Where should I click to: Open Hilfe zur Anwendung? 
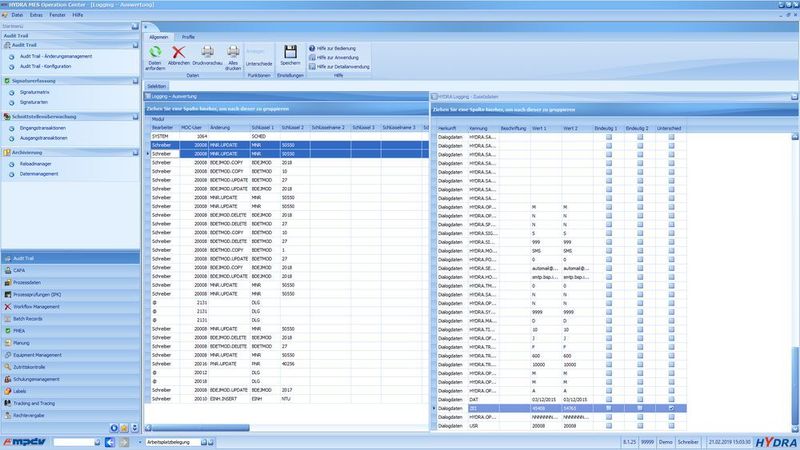pyautogui.click(x=334, y=57)
